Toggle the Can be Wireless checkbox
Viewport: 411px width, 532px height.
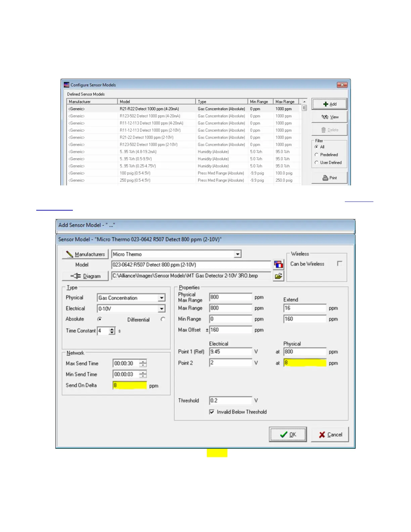[x=340, y=264]
